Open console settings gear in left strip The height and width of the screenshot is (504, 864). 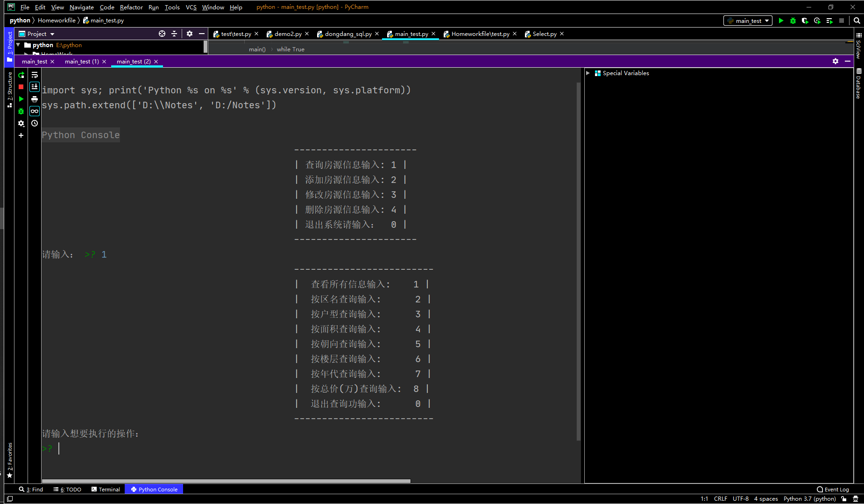(x=21, y=123)
